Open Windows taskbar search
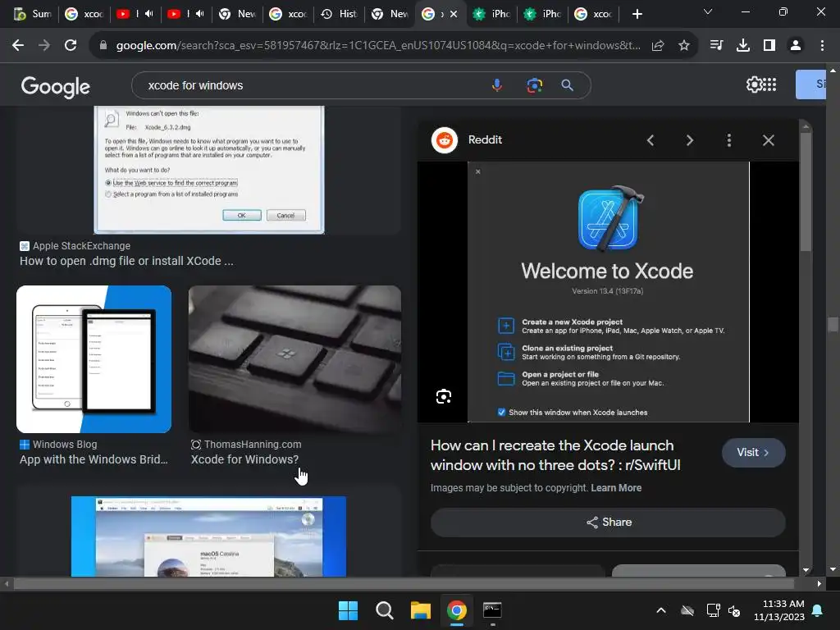The image size is (840, 630). pyautogui.click(x=384, y=610)
